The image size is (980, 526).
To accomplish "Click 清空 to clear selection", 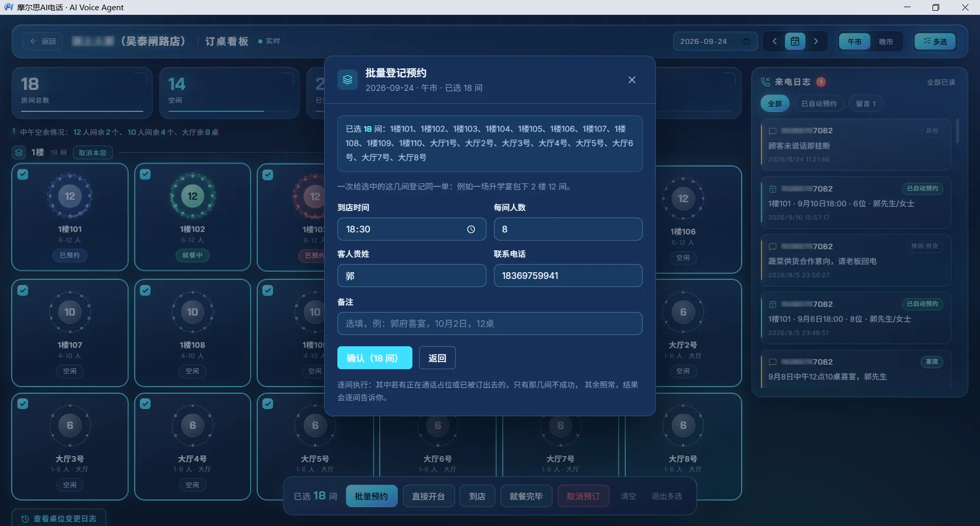I will (628, 496).
